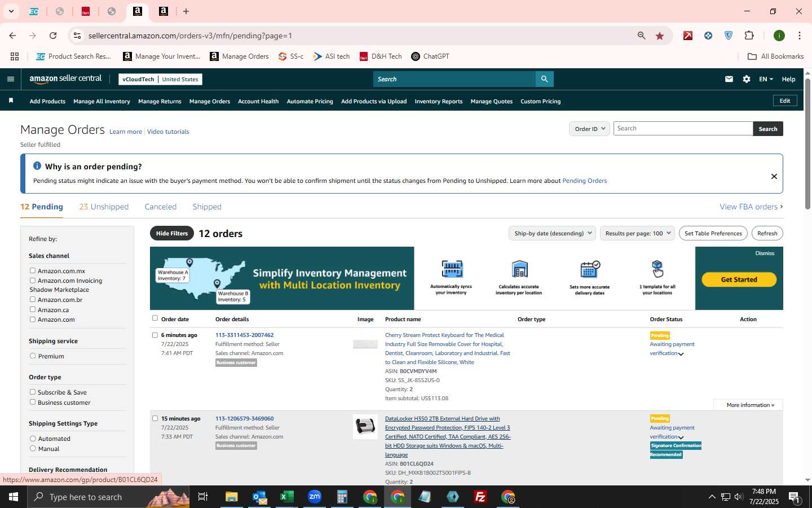Open order link 113-1206579-3469060

click(244, 418)
